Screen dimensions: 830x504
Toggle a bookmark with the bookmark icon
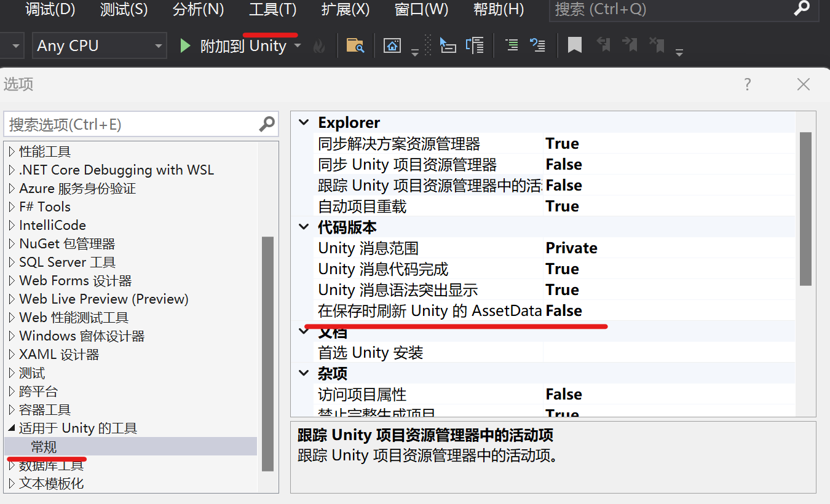[574, 45]
